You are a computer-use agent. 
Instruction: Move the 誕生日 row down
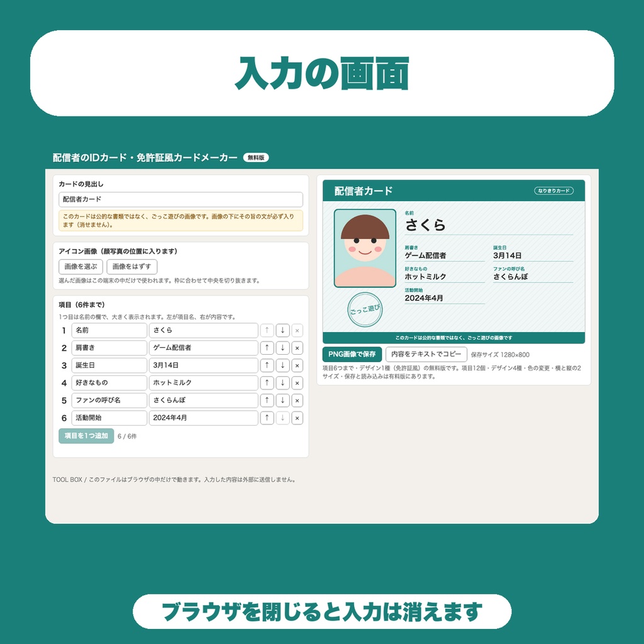coord(282,365)
